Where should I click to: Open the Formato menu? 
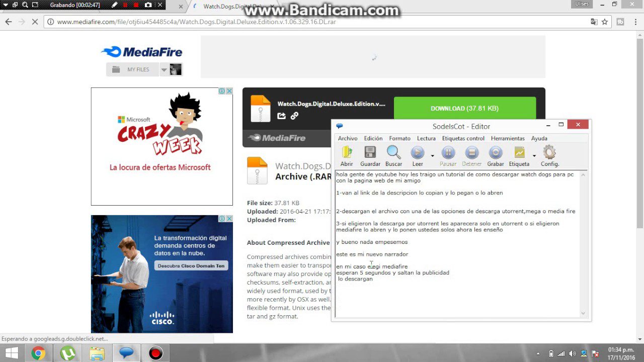pyautogui.click(x=399, y=138)
